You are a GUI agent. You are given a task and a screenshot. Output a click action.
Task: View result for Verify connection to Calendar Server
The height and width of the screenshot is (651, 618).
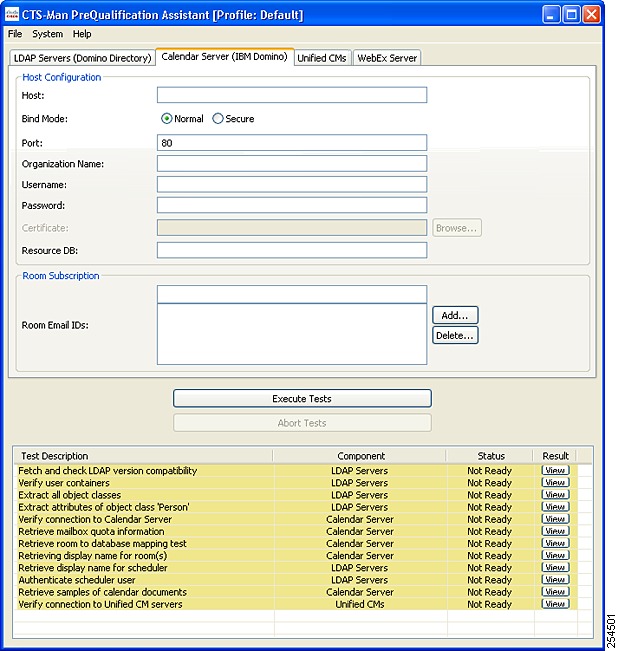[x=555, y=519]
